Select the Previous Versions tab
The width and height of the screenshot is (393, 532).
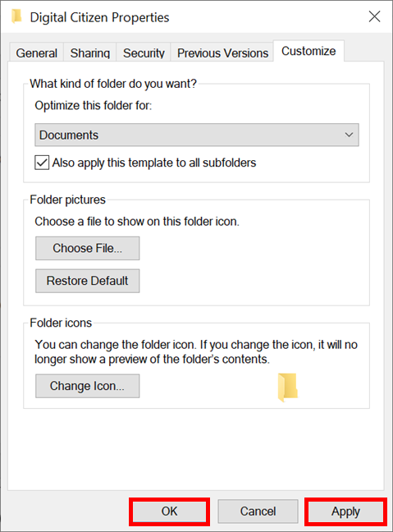[x=222, y=53]
